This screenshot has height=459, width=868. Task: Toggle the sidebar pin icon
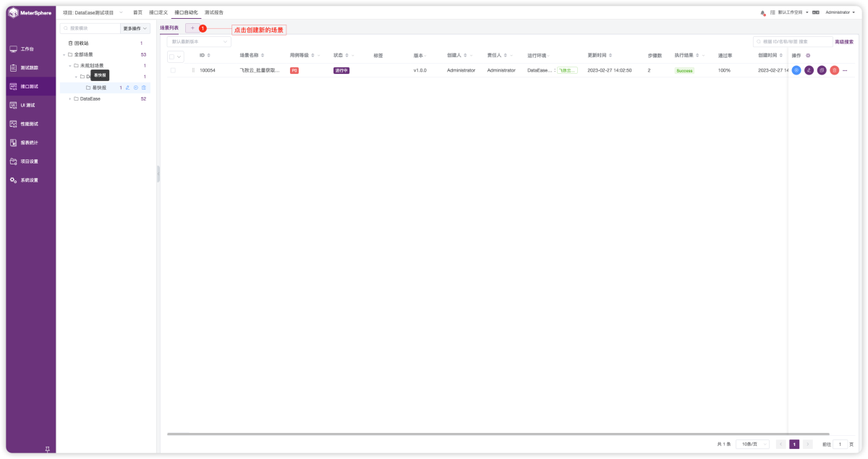click(48, 450)
